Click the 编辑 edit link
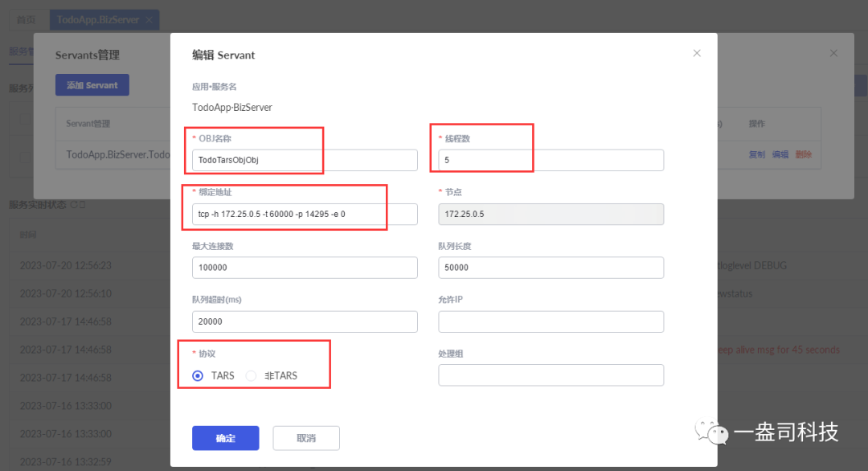 point(780,154)
